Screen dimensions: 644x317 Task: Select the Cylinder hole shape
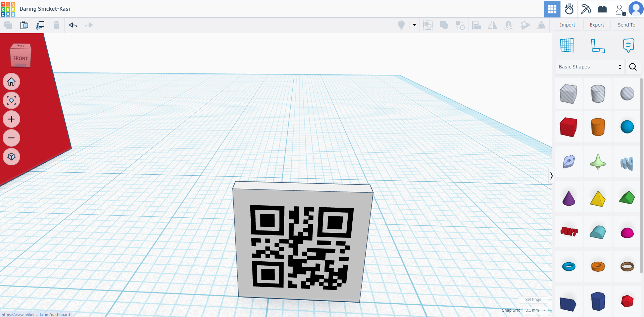pos(598,94)
